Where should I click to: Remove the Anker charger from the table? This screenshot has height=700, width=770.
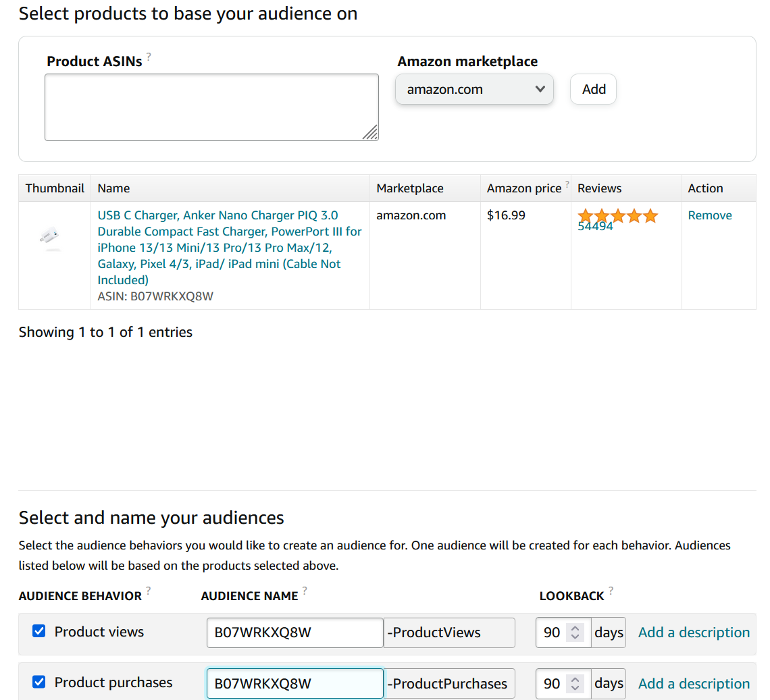(x=710, y=215)
